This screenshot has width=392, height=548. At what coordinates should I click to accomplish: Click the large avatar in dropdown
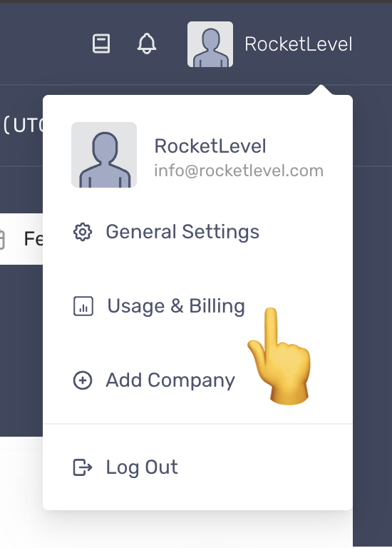click(104, 155)
